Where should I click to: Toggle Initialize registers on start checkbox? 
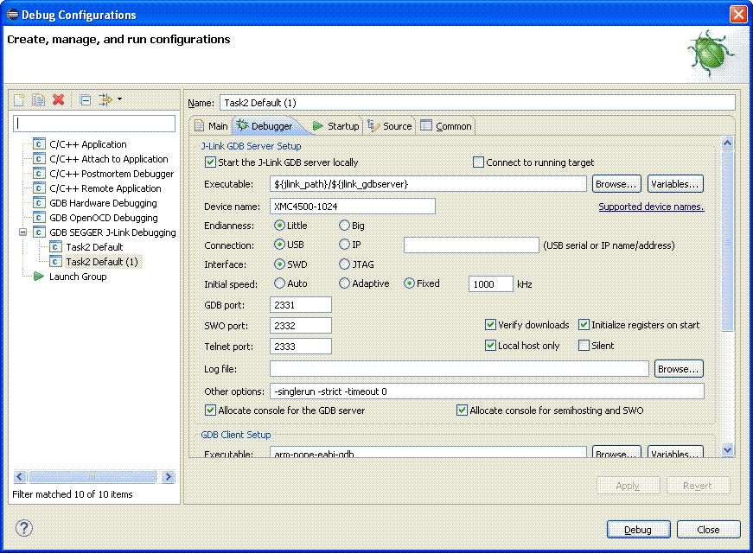(584, 325)
